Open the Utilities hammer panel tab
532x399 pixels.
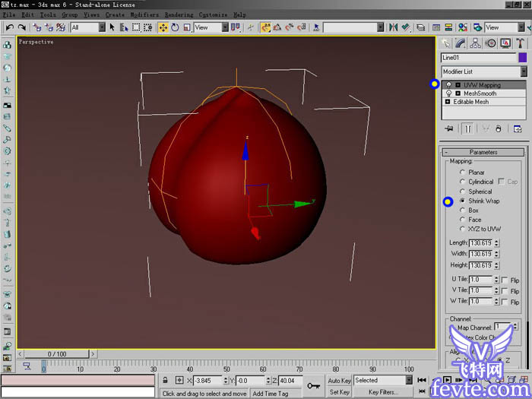(521, 43)
